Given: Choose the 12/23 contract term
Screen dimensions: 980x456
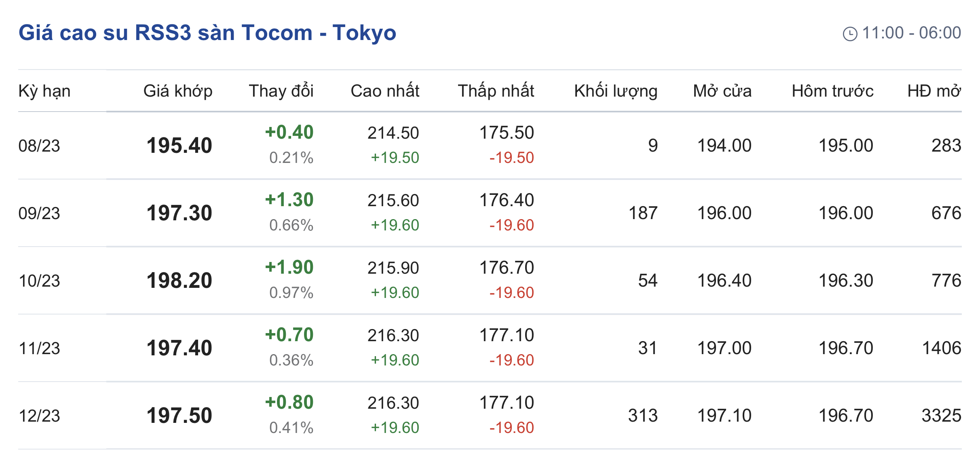Looking at the screenshot, I should click(x=39, y=416).
